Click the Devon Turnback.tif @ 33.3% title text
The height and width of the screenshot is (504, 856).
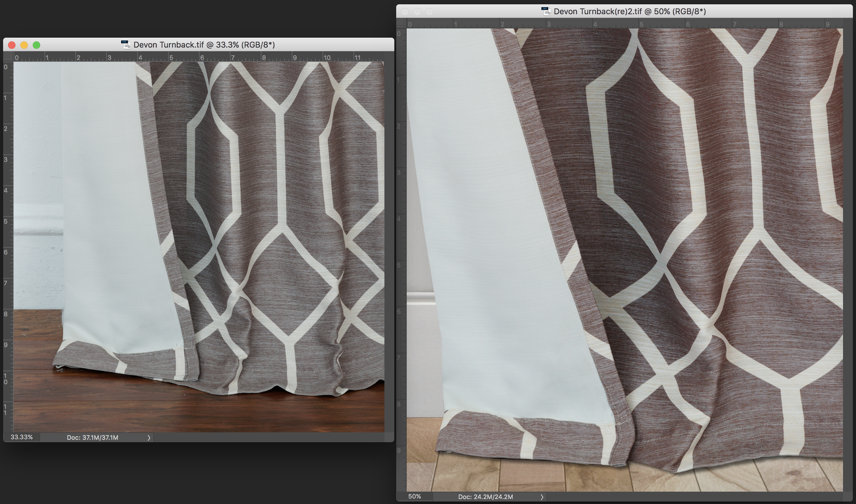pos(204,45)
